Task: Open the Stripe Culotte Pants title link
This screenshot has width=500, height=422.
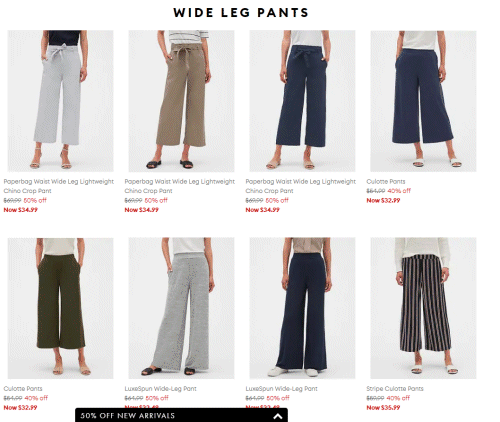Action: coord(395,389)
